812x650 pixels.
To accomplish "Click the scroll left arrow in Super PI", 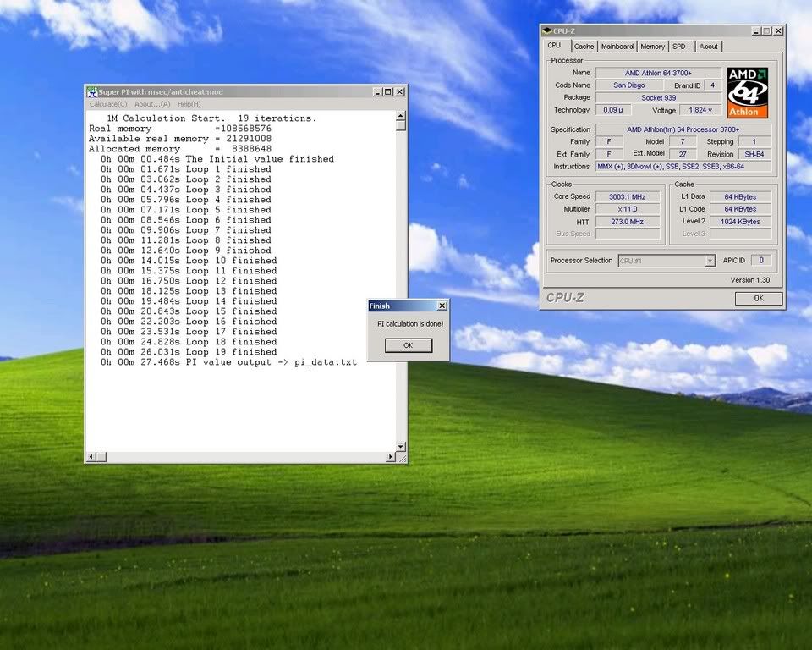I will click(91, 457).
